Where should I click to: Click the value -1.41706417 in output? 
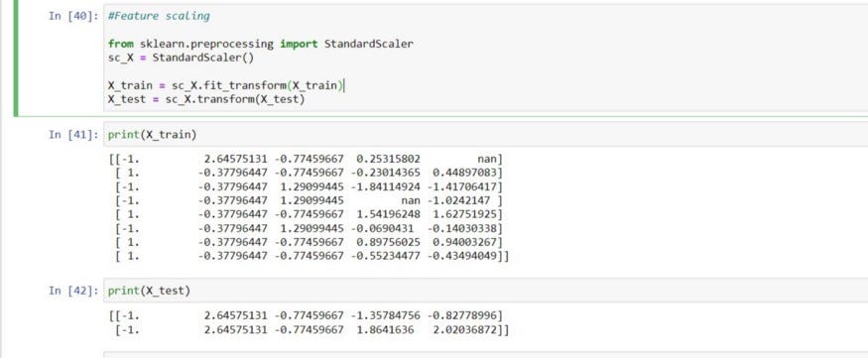pos(461,187)
